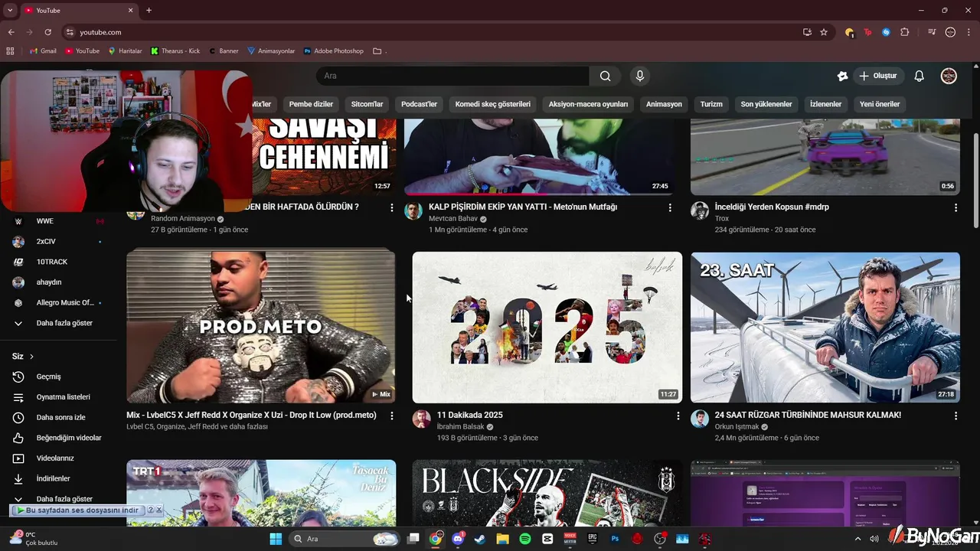This screenshot has width=980, height=551.
Task: Select the Yeni öneriler chip
Action: 880,104
